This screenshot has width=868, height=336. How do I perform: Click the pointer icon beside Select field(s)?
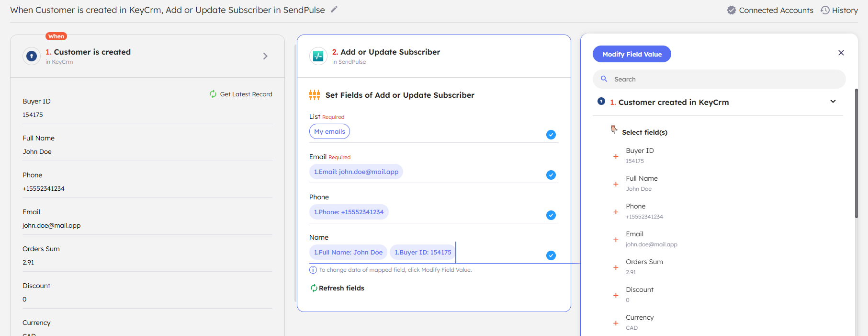coord(614,129)
